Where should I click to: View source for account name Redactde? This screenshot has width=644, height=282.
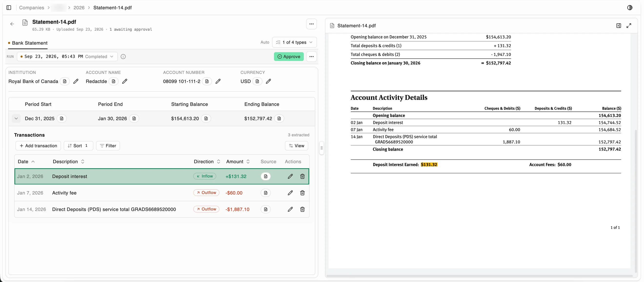(x=113, y=81)
